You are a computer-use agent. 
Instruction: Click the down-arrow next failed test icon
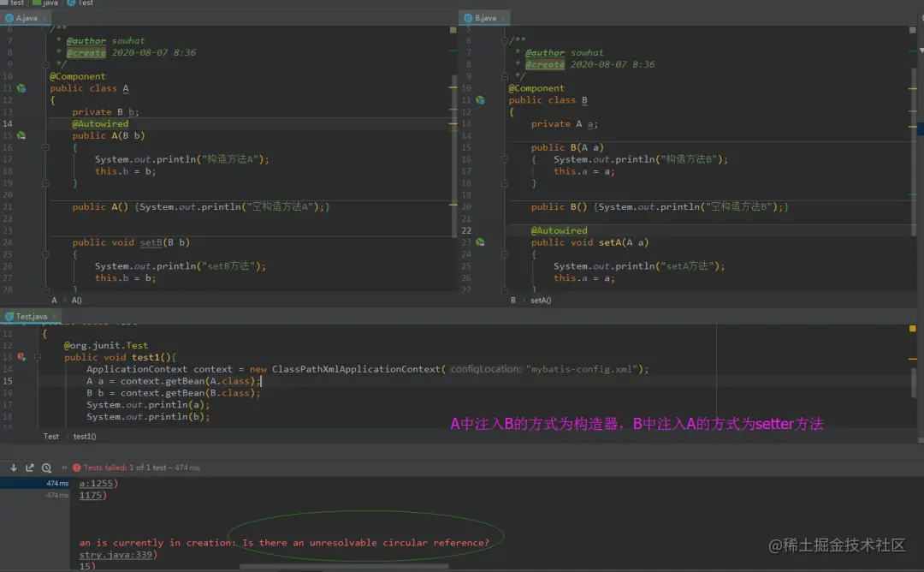click(14, 468)
